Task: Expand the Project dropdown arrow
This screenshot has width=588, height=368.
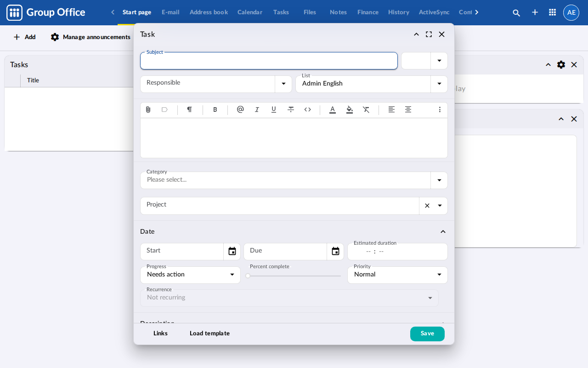Action: (440, 206)
